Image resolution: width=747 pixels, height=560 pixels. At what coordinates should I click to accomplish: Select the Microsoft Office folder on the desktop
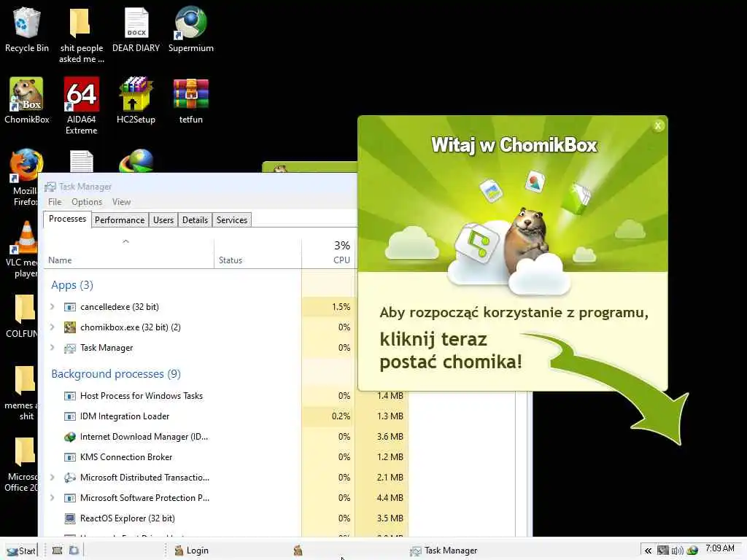21,464
